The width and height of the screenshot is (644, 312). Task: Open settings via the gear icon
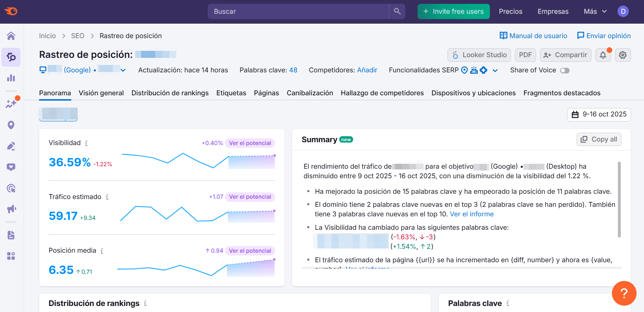pyautogui.click(x=623, y=55)
